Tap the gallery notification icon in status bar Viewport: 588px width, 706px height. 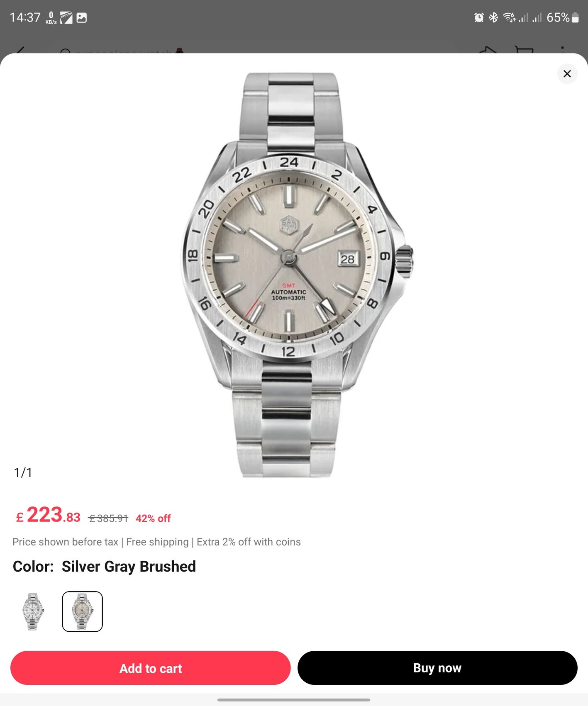pos(82,17)
